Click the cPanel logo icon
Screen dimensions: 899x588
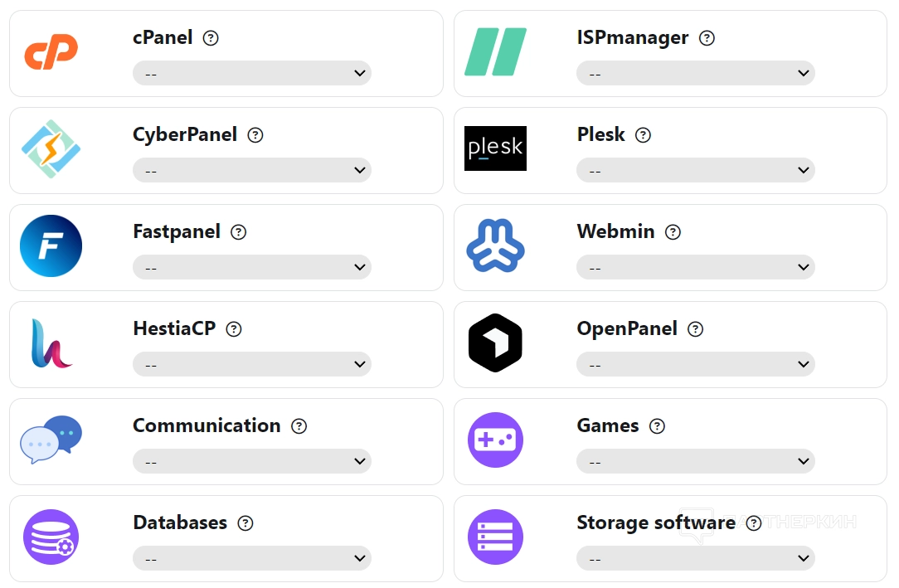click(x=51, y=51)
